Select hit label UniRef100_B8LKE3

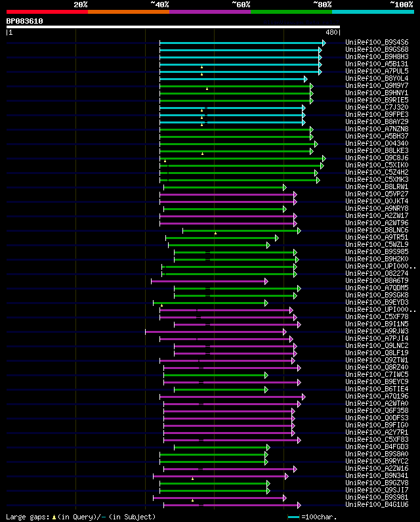377,151
